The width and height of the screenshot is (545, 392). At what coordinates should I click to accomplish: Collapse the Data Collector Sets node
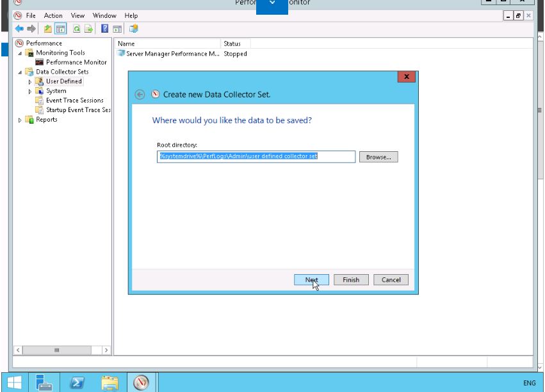(20, 72)
